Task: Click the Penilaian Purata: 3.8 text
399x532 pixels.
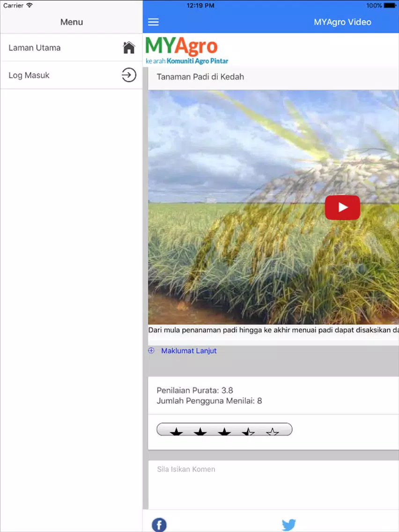Action: (195, 390)
